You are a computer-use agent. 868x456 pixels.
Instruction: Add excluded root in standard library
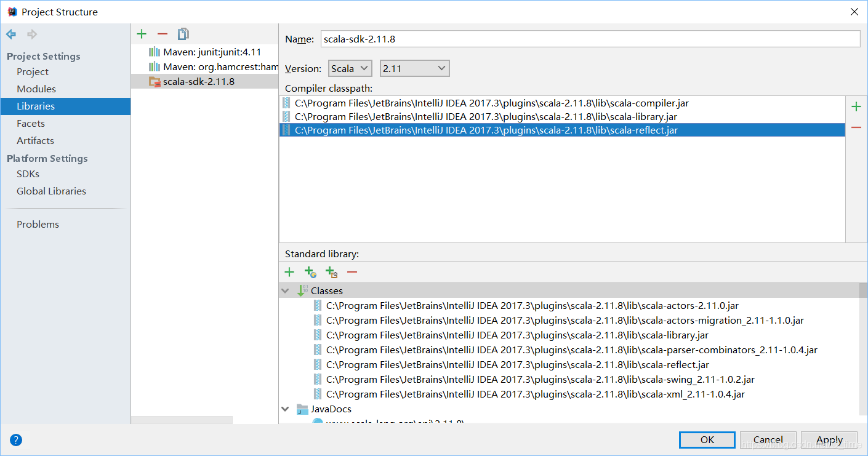point(331,272)
